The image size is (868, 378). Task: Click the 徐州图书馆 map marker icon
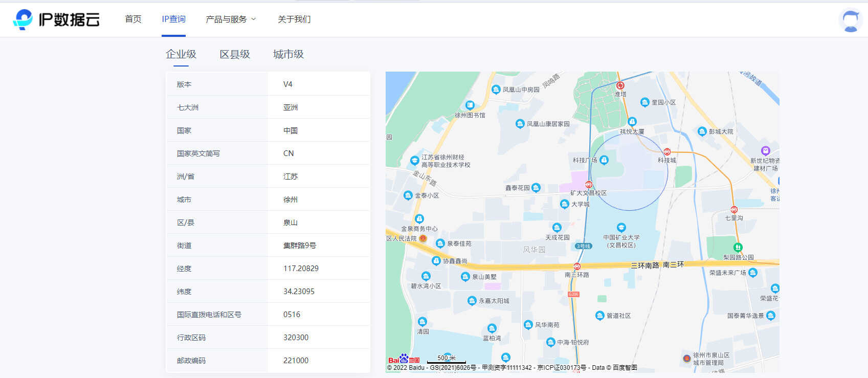(470, 105)
